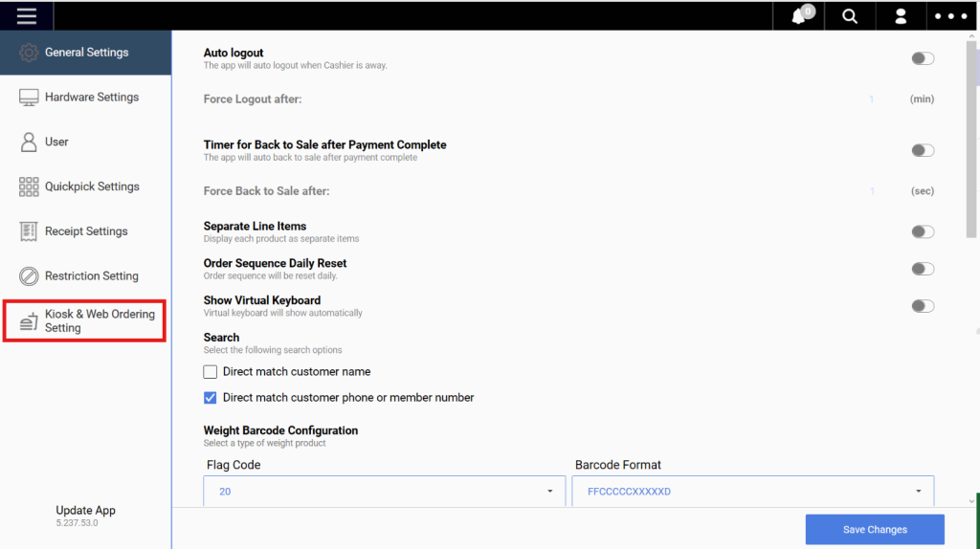Open the hamburger menu icon
Screen dimensions: 980x549
(x=26, y=15)
